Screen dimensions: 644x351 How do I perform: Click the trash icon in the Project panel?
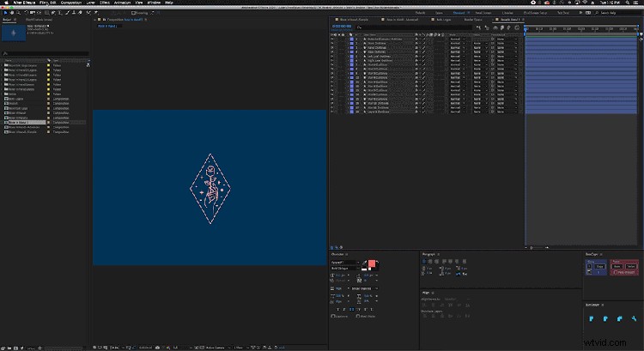(39, 348)
